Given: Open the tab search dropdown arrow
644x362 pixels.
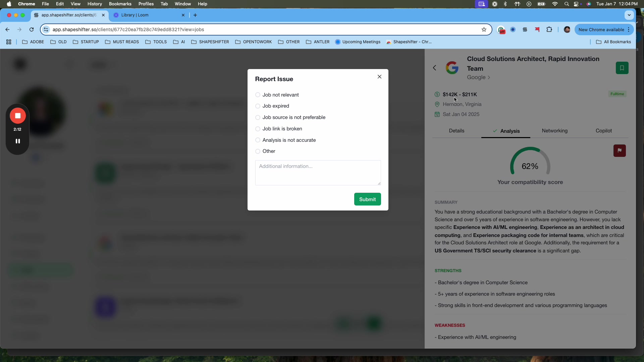Looking at the screenshot, I should click(x=629, y=15).
